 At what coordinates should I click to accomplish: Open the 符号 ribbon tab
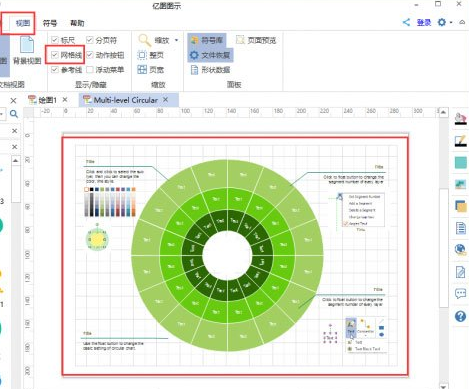[50, 23]
